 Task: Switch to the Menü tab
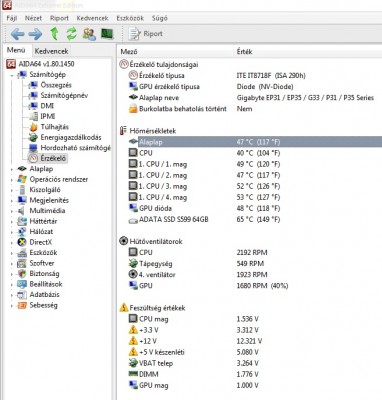(x=16, y=50)
